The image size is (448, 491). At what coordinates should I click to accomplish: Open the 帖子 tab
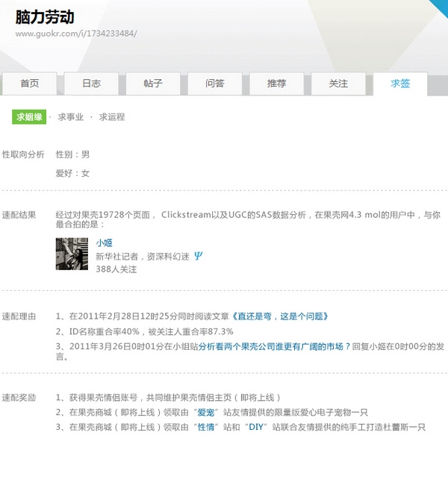(153, 84)
